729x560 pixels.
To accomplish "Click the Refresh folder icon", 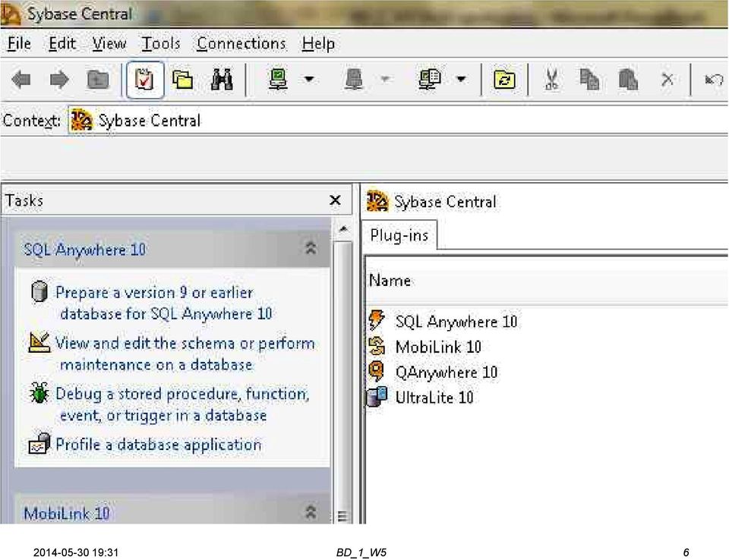I will click(x=504, y=80).
